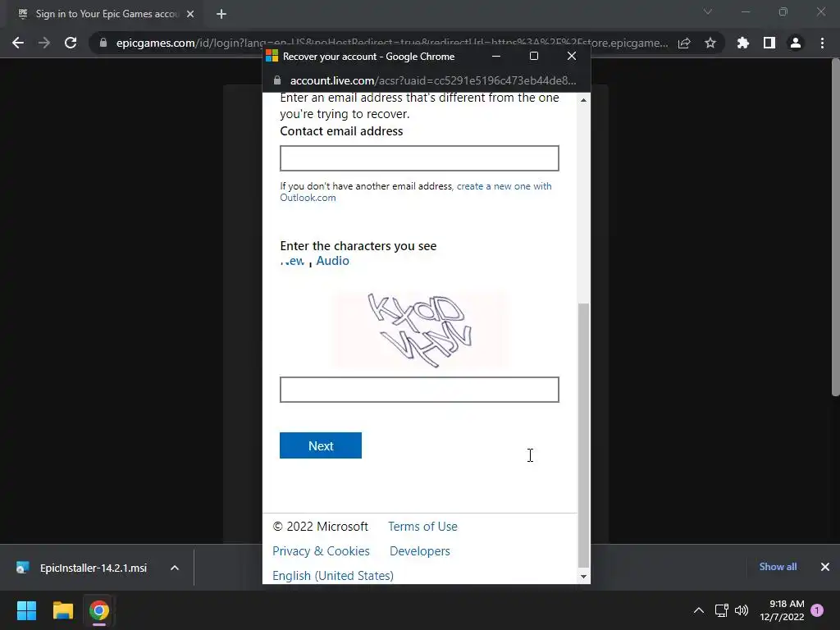Screen dimensions: 840x630
Task: Click the Next button
Action: point(321,445)
